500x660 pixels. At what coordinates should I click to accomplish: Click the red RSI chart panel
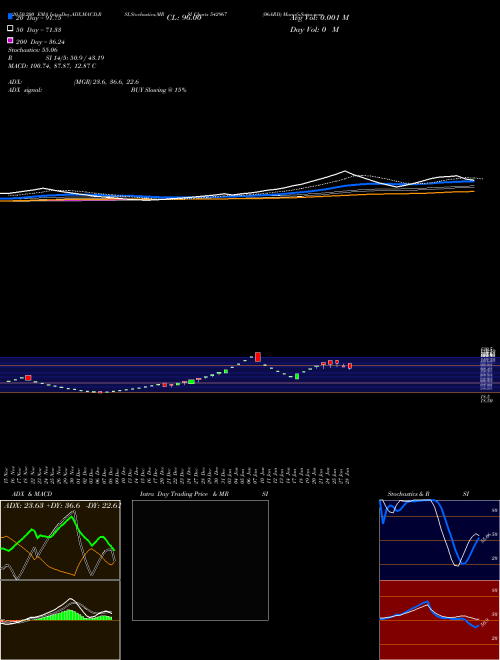pos(439,620)
